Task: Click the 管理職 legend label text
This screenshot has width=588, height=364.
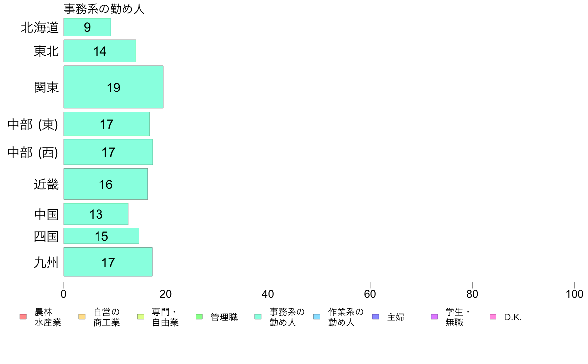Action: pyautogui.click(x=224, y=317)
